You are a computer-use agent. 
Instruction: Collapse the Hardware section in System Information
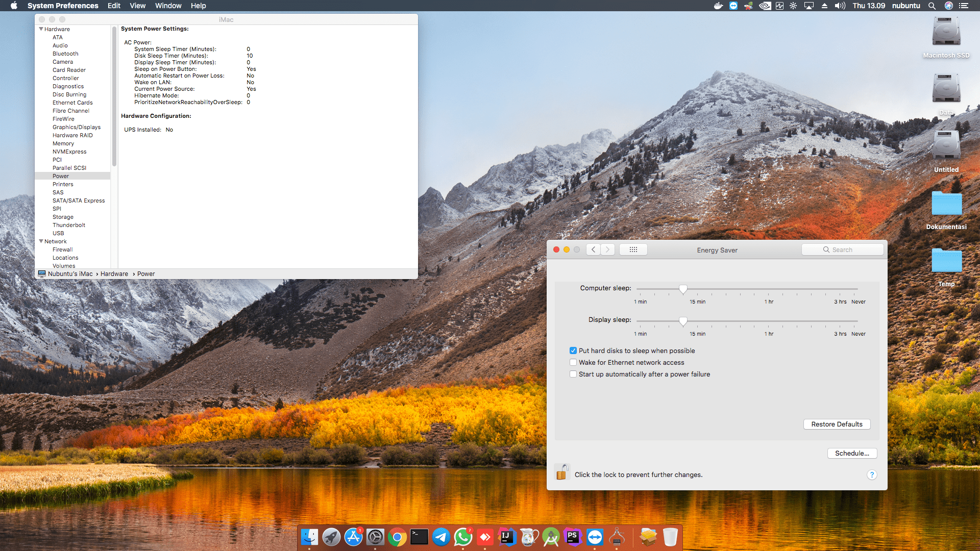click(x=41, y=29)
